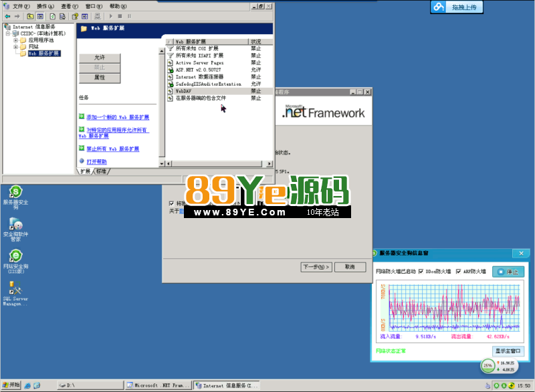The image size is (535, 392).
Task: Open 网站安全狗(IIS版) desktop shortcut
Action: [15, 262]
